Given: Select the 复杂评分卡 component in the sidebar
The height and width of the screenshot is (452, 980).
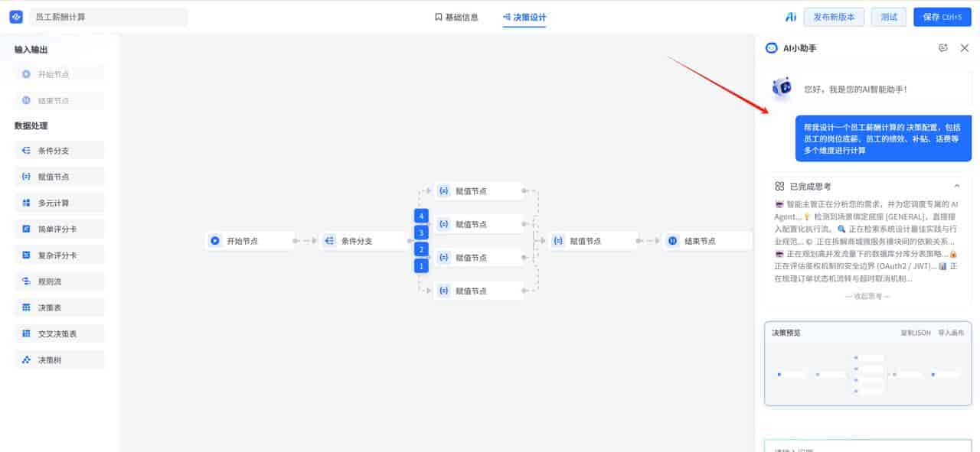Looking at the screenshot, I should point(60,255).
